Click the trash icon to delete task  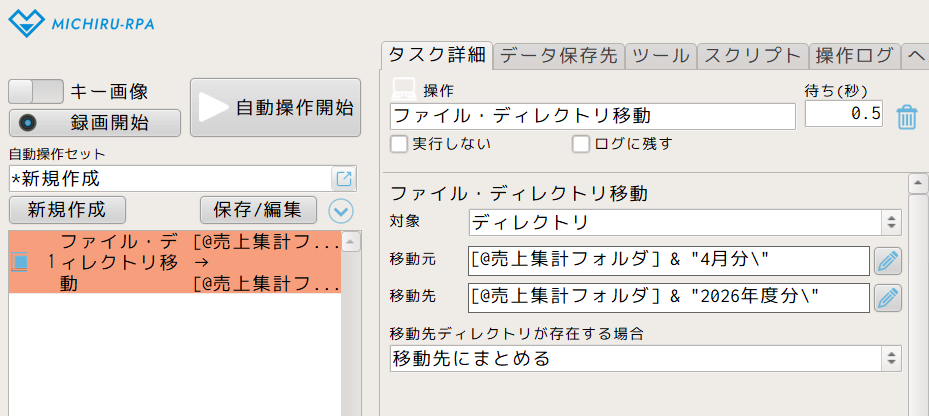point(906,116)
